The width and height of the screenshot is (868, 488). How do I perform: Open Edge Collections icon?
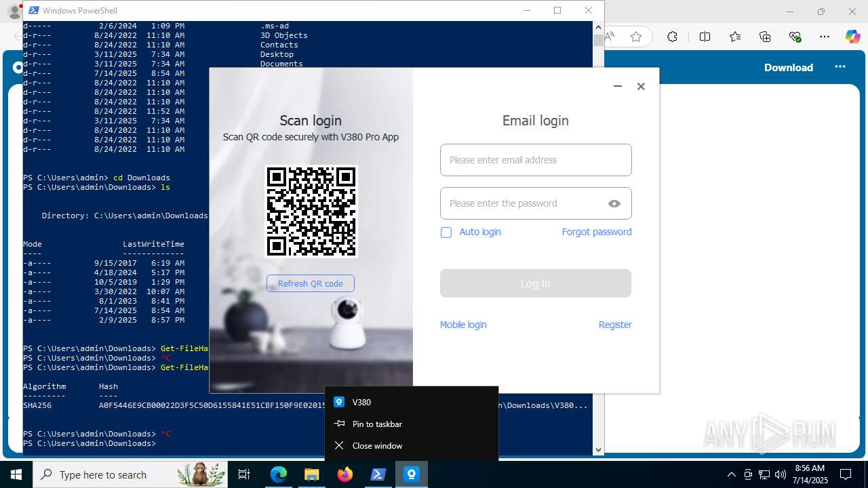pos(765,37)
